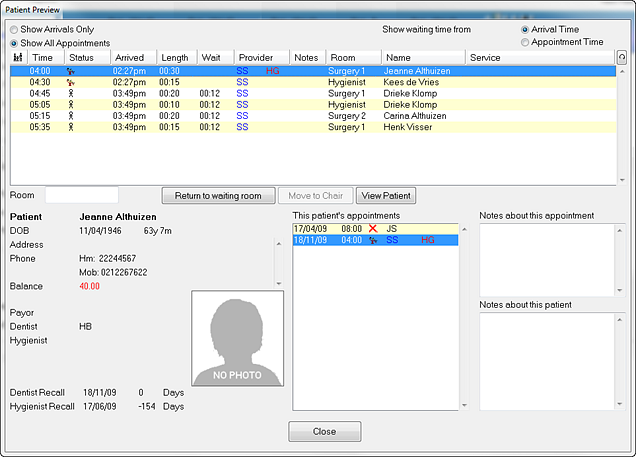Viewport: 636px width, 457px height.
Task: Click waiting status icon for Carina Althuizen row
Action: tap(70, 116)
